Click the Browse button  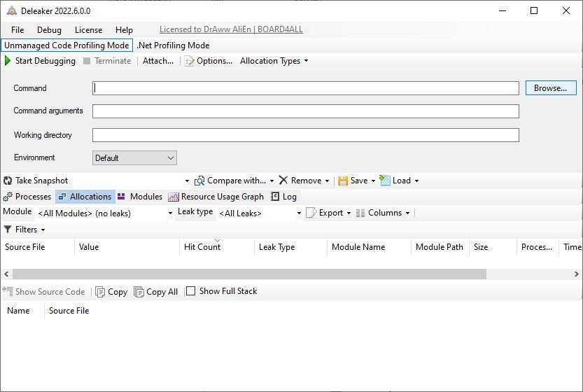click(551, 88)
